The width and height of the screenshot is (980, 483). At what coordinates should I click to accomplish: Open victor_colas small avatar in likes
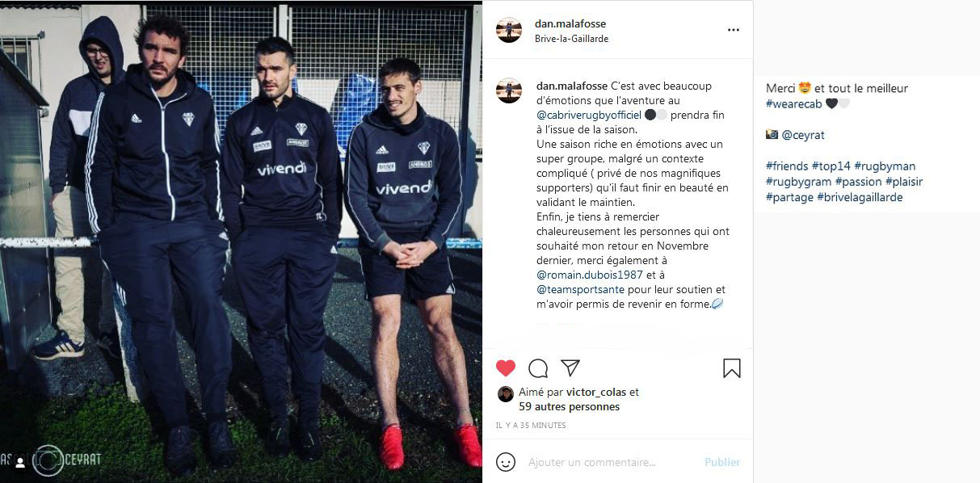click(506, 394)
